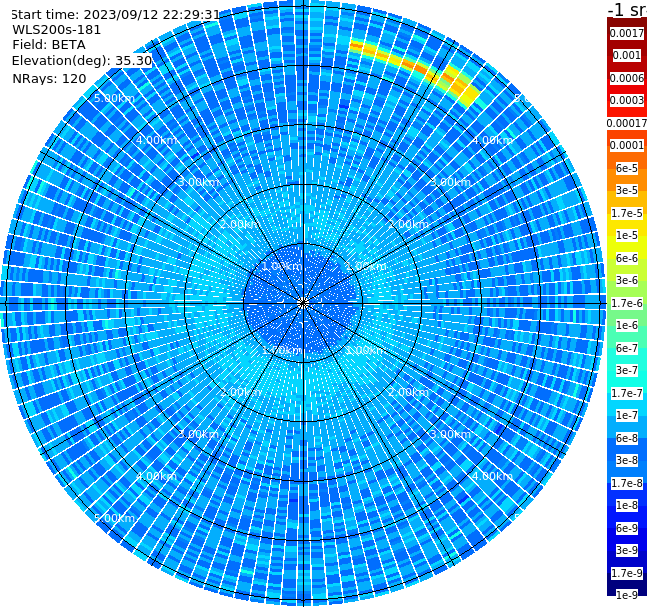The image size is (647, 607).
Task: Click the 1e-9 colorbar label
Action: coord(627,595)
